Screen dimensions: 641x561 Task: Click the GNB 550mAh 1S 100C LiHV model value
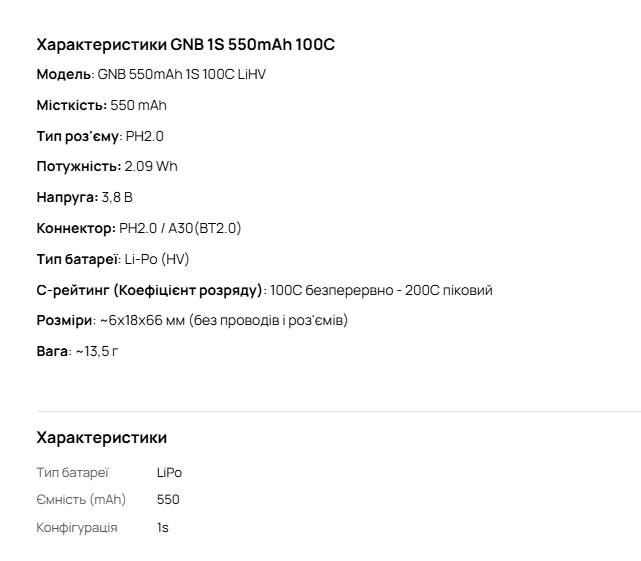pyautogui.click(x=182, y=74)
